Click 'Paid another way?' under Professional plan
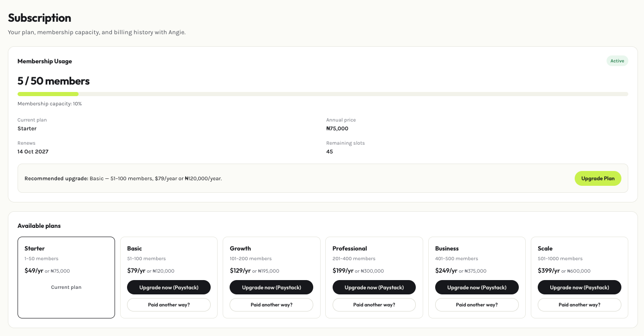The image size is (644, 336). click(x=374, y=305)
